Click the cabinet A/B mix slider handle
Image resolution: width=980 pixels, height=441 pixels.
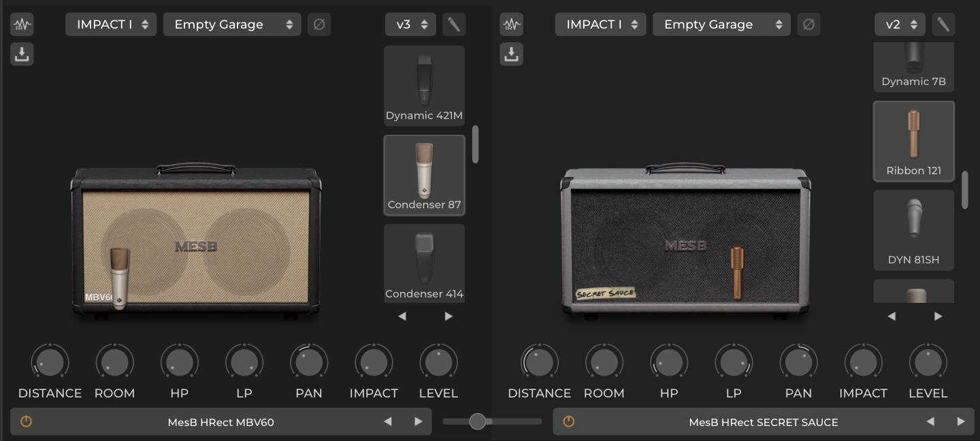click(478, 422)
